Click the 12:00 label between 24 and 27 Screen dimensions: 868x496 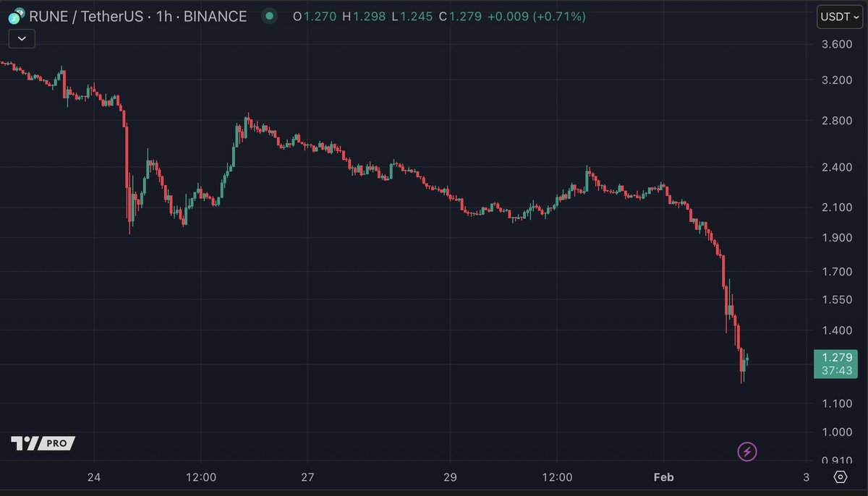tap(201, 477)
